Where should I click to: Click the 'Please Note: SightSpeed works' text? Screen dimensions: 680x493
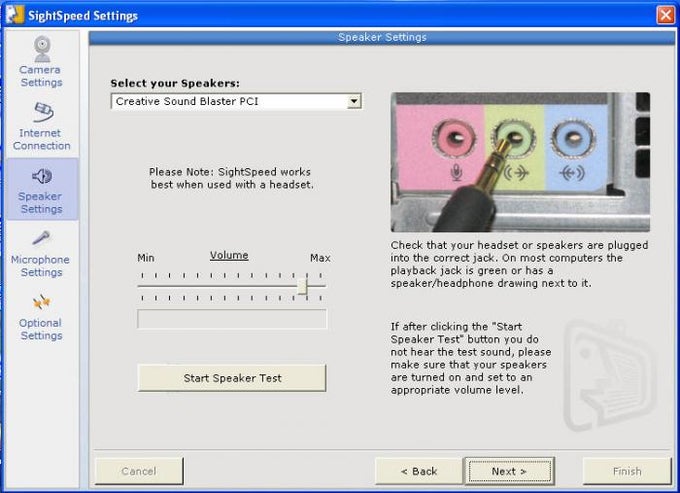tap(230, 172)
